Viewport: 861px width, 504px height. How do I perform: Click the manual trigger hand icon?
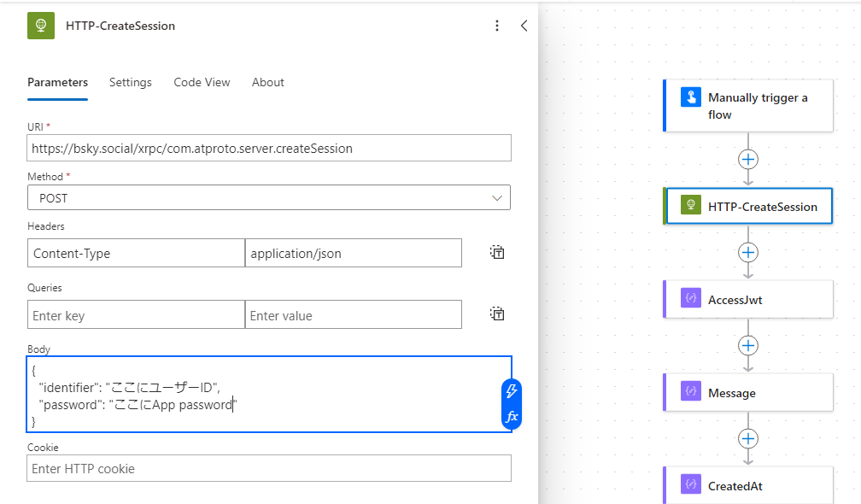point(690,97)
